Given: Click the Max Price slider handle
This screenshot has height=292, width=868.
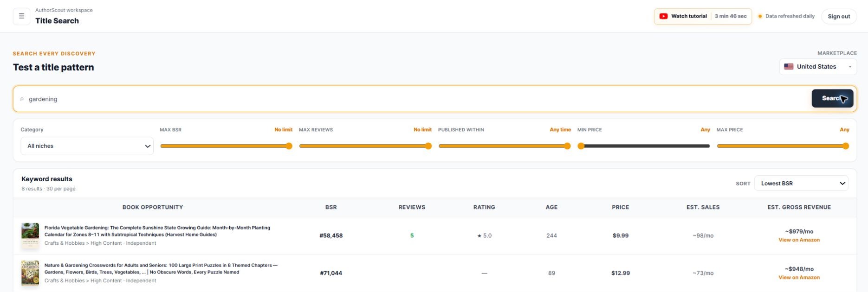Looking at the screenshot, I should tap(846, 146).
